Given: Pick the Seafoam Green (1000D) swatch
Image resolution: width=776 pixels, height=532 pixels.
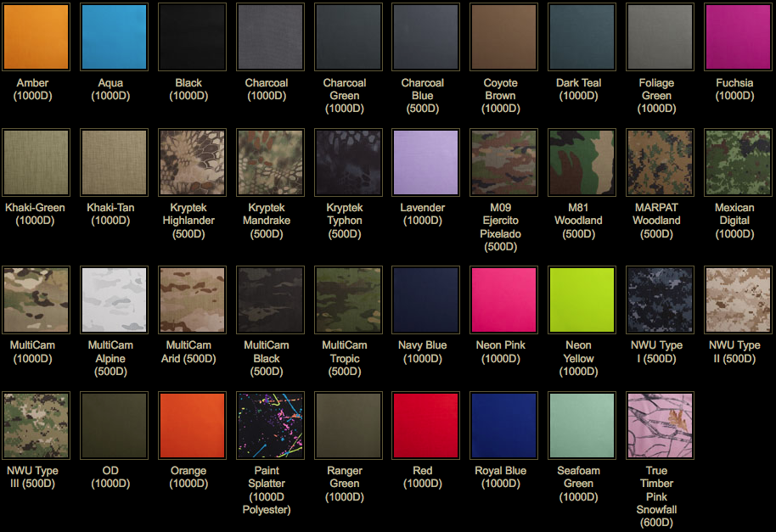Looking at the screenshot, I should [x=582, y=425].
